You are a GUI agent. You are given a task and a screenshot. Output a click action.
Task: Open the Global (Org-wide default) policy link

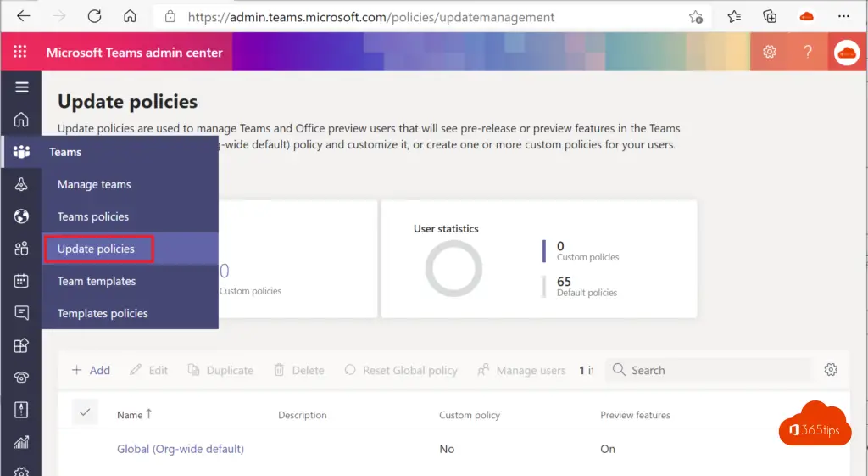click(x=181, y=449)
